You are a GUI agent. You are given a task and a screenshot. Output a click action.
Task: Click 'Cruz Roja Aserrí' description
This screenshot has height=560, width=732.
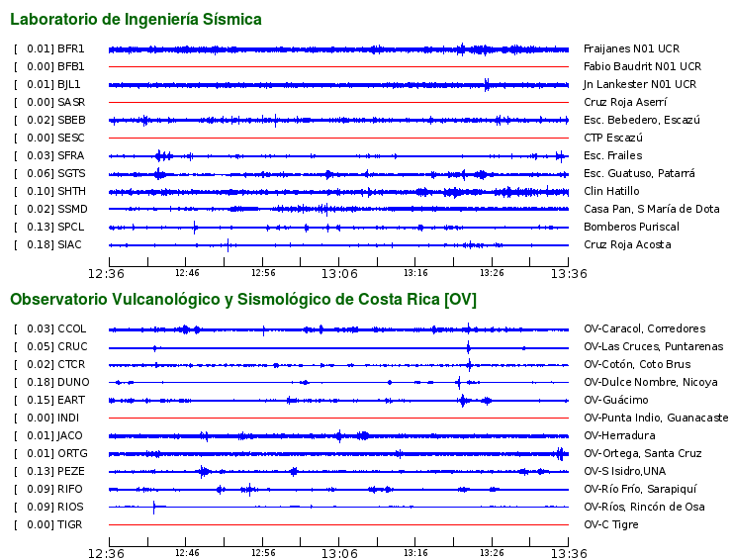625,102
